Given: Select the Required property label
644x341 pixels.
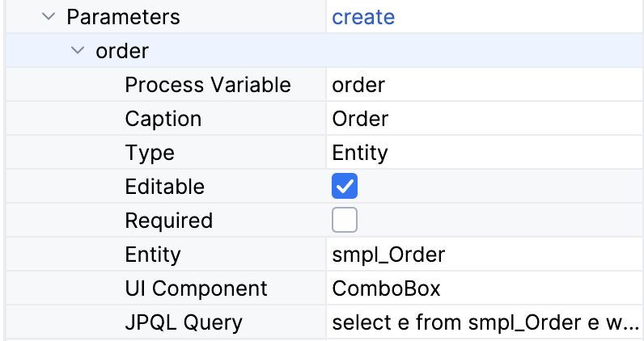Looking at the screenshot, I should click(169, 221).
